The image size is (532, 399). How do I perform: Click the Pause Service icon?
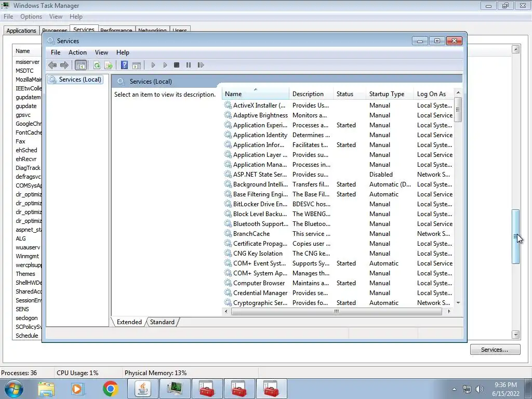[189, 65]
